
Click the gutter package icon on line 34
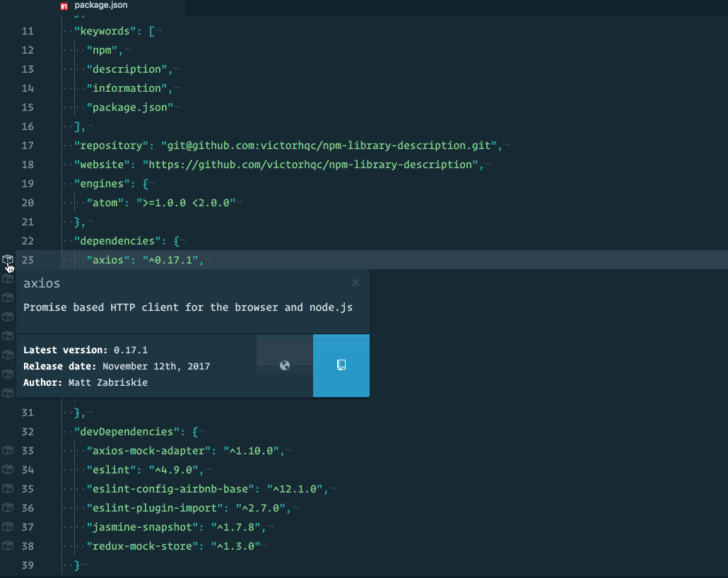coord(8,469)
